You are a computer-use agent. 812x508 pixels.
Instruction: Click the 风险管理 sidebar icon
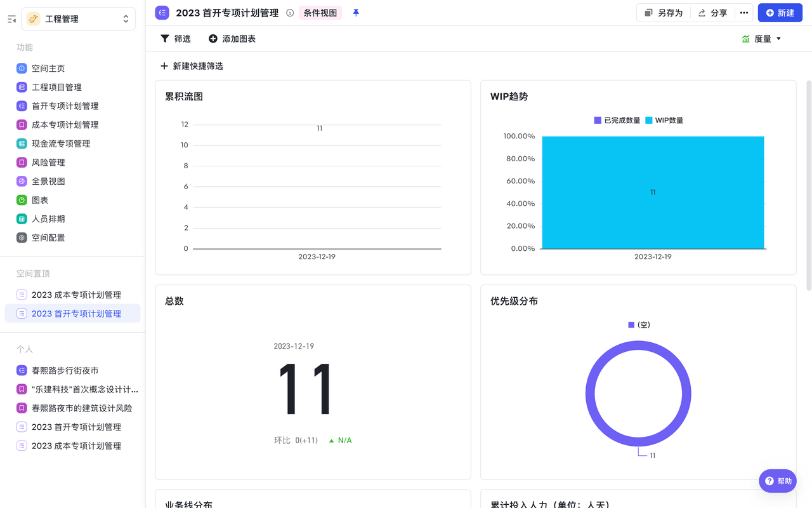tap(22, 163)
